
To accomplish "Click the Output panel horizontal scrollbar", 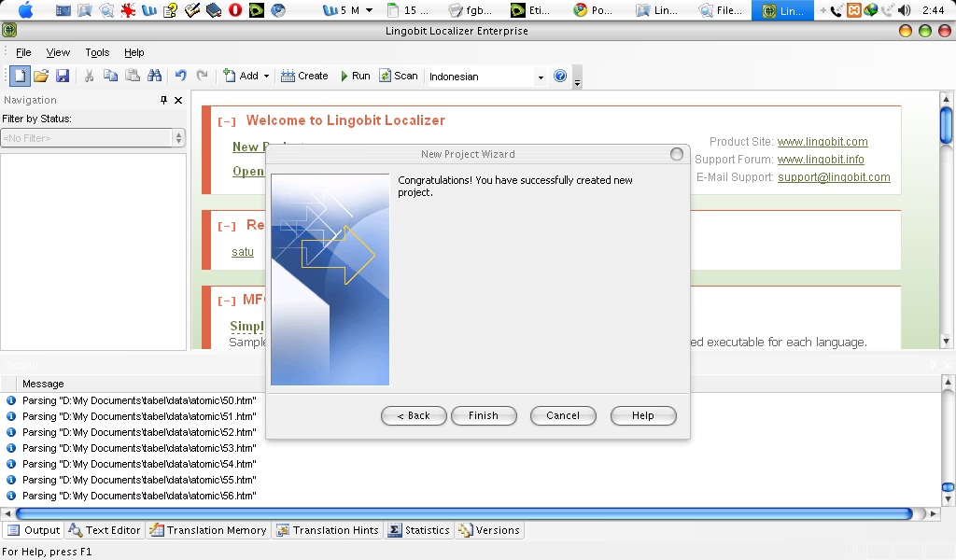I will [x=463, y=513].
